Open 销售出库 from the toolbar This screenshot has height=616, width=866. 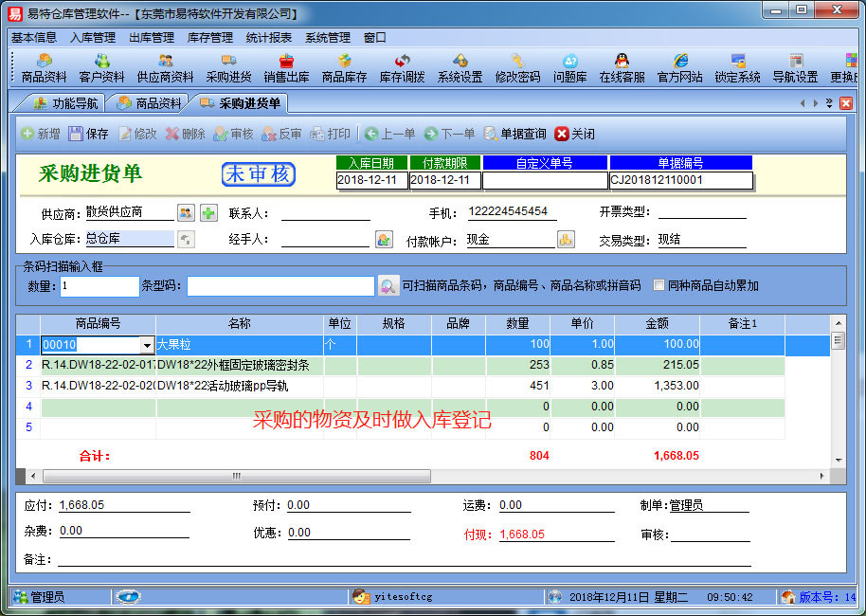tap(286, 68)
